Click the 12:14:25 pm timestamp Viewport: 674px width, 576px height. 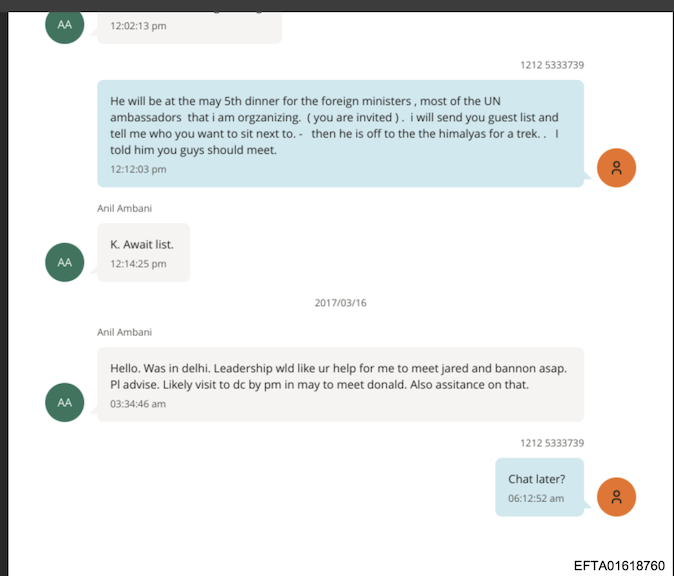pyautogui.click(x=138, y=264)
